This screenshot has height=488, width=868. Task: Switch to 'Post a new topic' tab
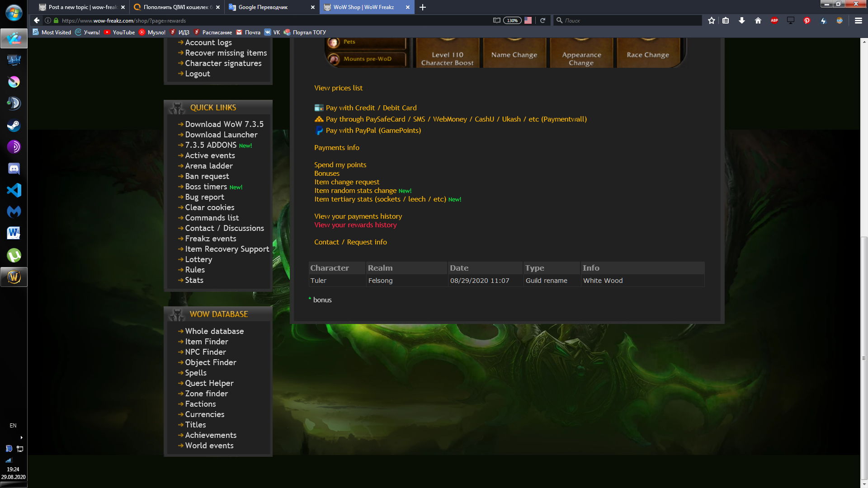tap(81, 7)
